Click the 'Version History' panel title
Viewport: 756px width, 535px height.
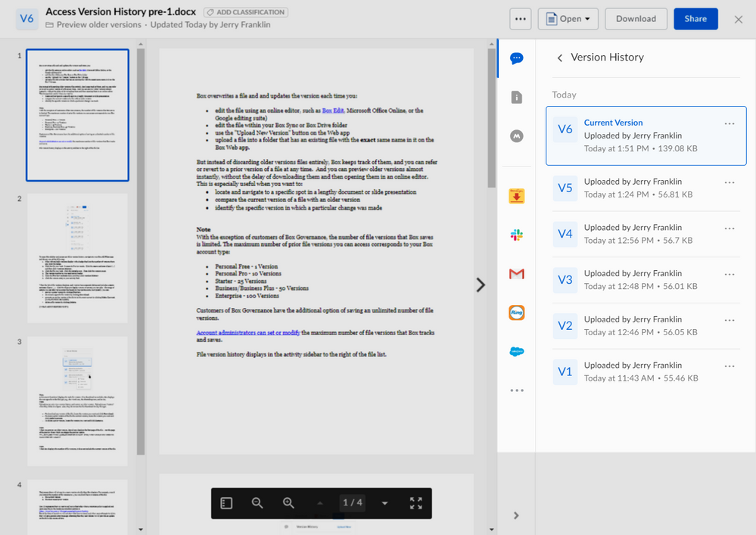[x=607, y=58]
